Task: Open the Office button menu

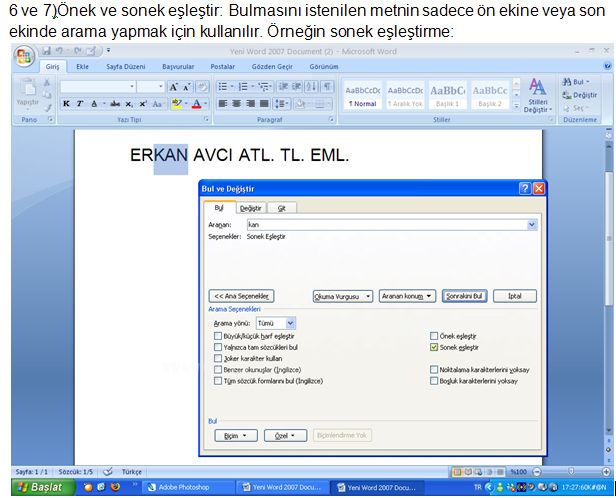Action: tap(24, 56)
